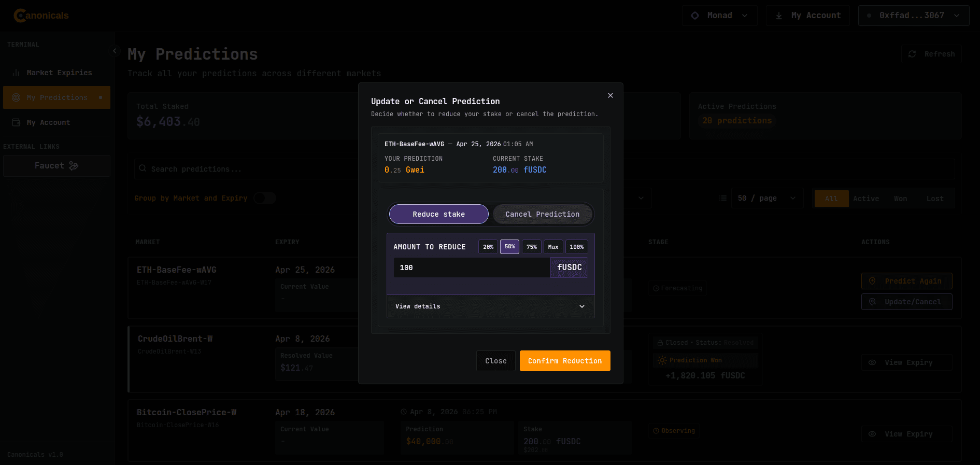Open the 0xffad...3067 wallet dropdown
The width and height of the screenshot is (980, 465).
coord(914,16)
